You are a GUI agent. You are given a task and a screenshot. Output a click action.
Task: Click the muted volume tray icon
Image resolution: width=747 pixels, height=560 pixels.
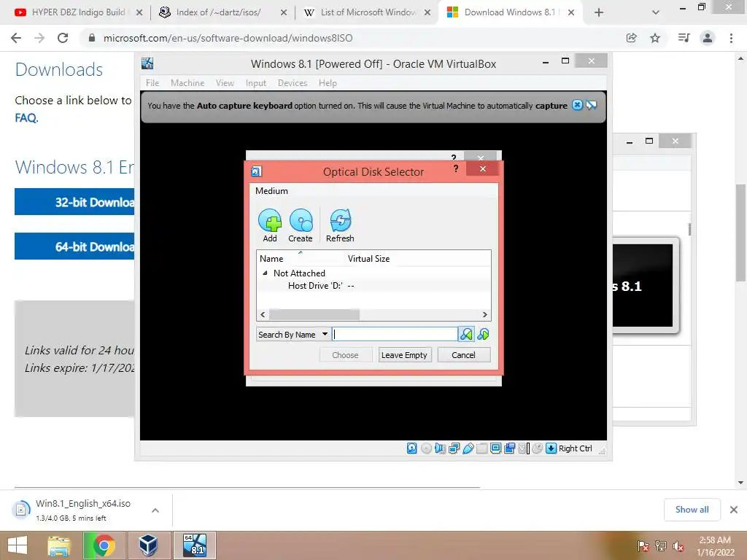(678, 546)
